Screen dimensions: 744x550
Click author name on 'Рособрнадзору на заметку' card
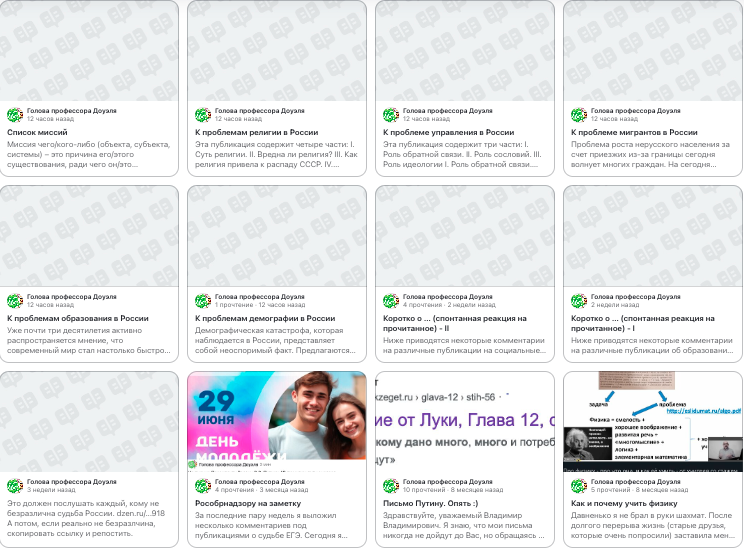260,482
